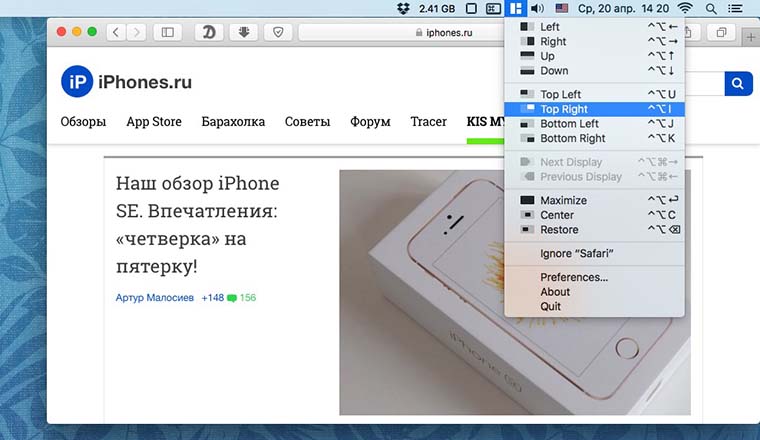The width and height of the screenshot is (760, 440).
Task: Click the date and time in menu bar
Action: pyautogui.click(x=623, y=8)
